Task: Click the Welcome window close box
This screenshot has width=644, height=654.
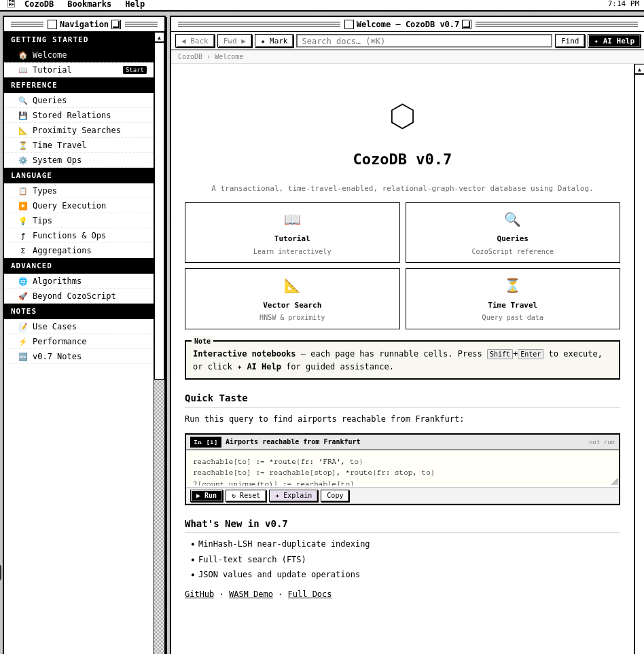Action: tap(349, 24)
